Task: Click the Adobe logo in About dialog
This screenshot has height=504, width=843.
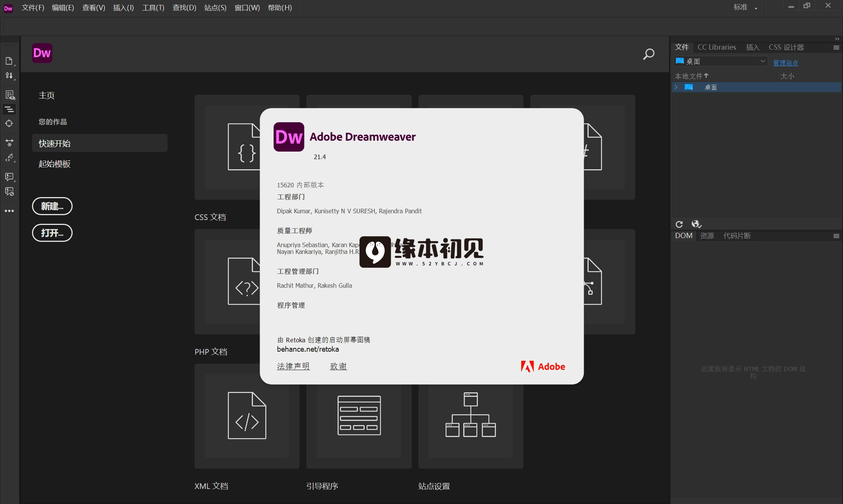Action: [x=543, y=366]
